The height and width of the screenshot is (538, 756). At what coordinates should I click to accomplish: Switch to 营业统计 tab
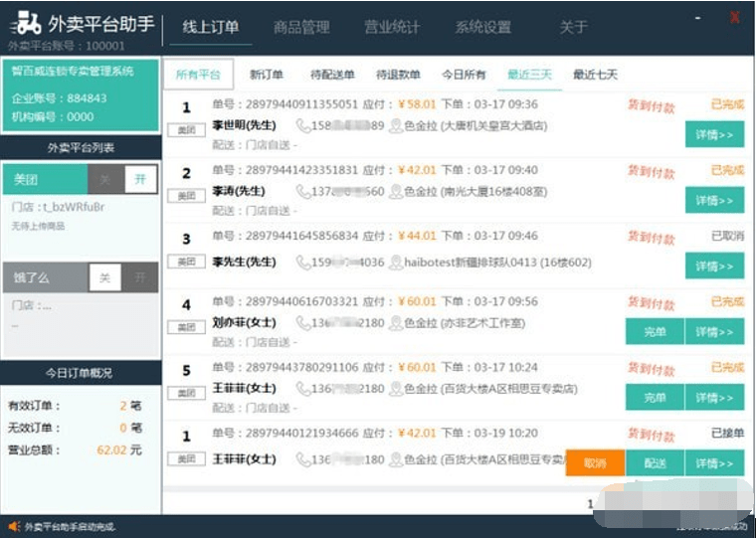tap(392, 27)
